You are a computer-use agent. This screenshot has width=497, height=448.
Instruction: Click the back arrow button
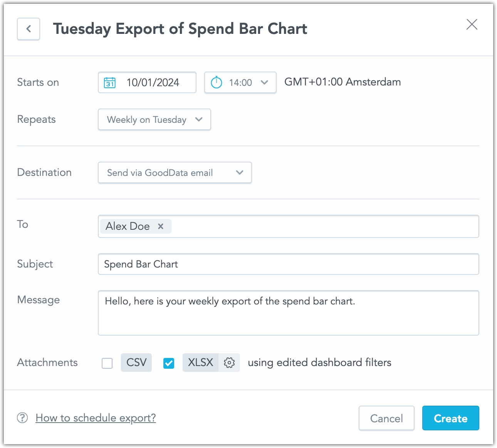coord(29,29)
